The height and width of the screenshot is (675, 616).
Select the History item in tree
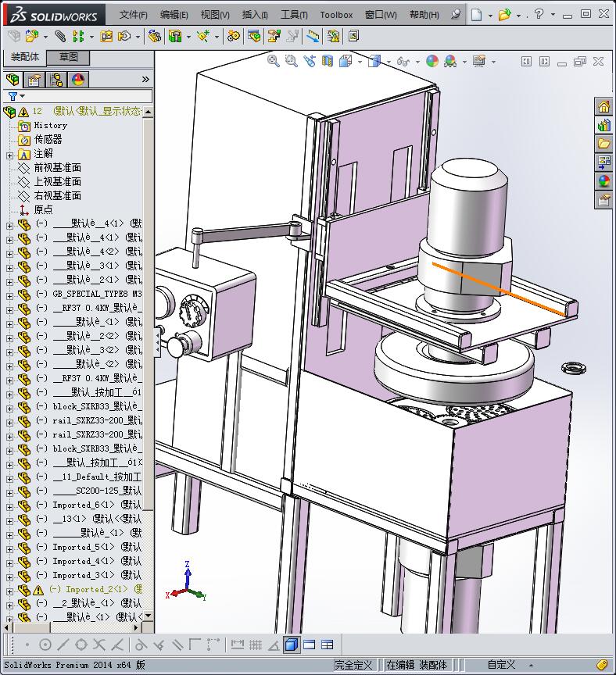point(50,125)
